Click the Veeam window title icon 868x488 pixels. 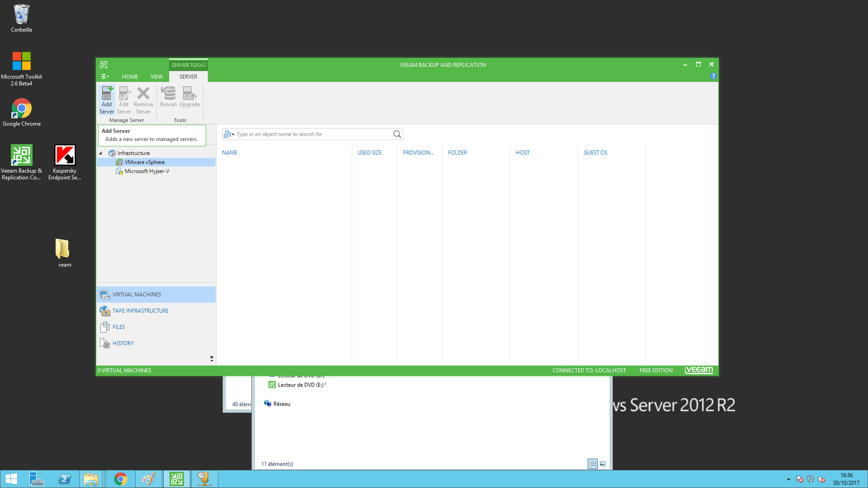[x=104, y=65]
